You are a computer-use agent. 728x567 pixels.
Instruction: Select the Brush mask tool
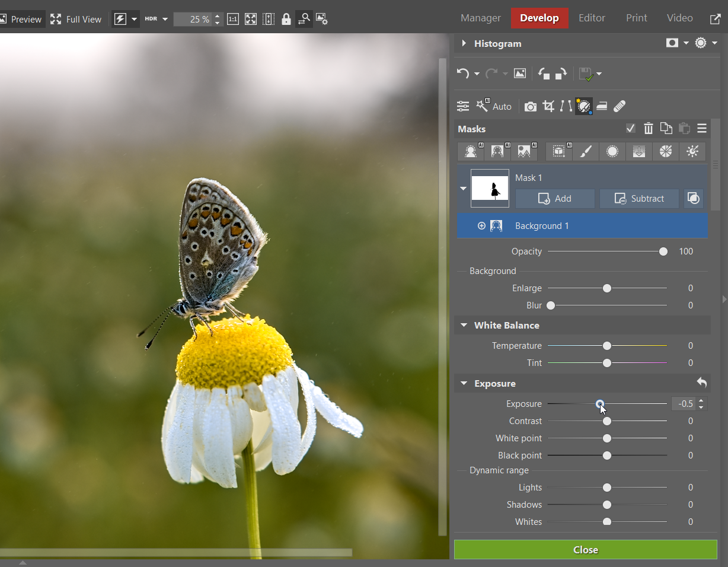point(586,151)
